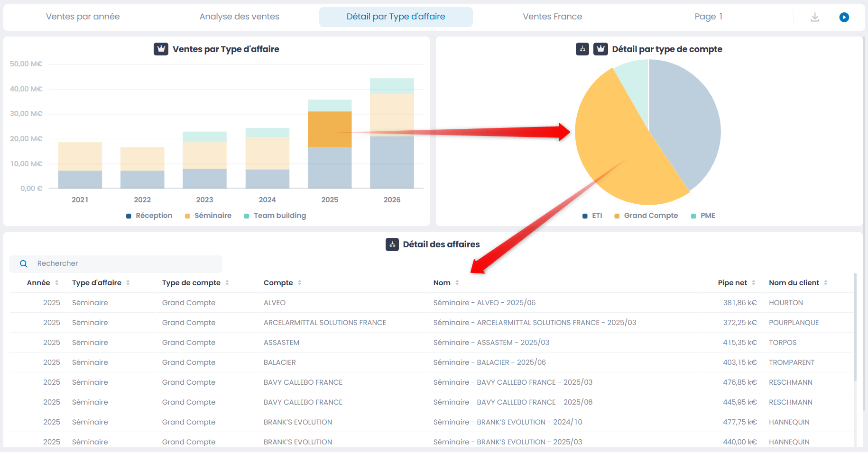Toggle Grand Compte legend in pie chart

pyautogui.click(x=646, y=216)
